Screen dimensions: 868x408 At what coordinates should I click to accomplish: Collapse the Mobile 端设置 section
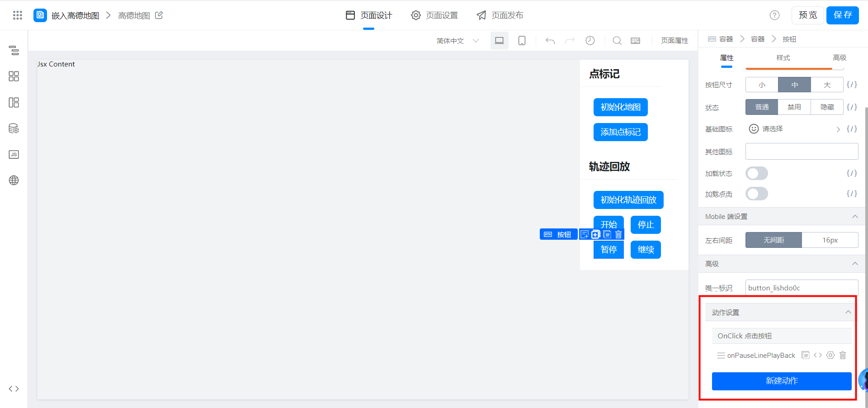pyautogui.click(x=855, y=216)
